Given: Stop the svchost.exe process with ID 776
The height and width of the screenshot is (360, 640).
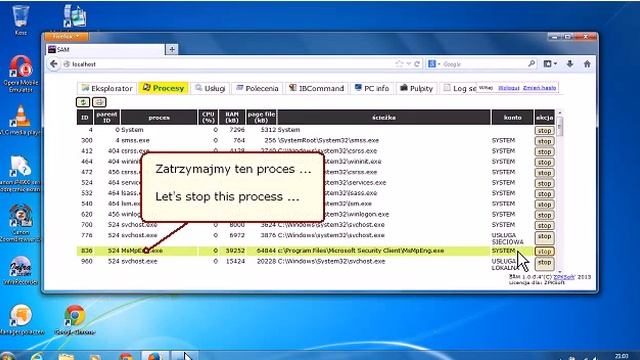Looking at the screenshot, I should point(544,237).
